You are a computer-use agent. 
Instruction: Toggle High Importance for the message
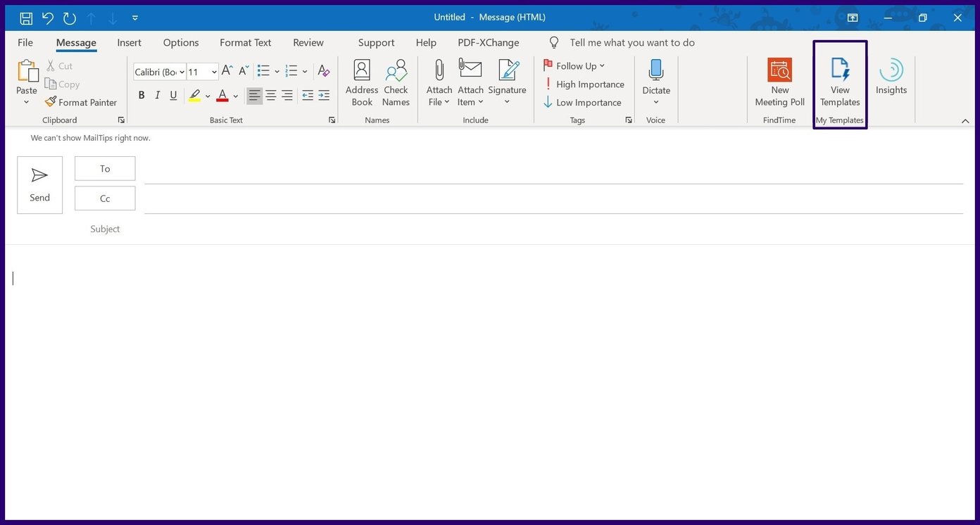click(584, 84)
